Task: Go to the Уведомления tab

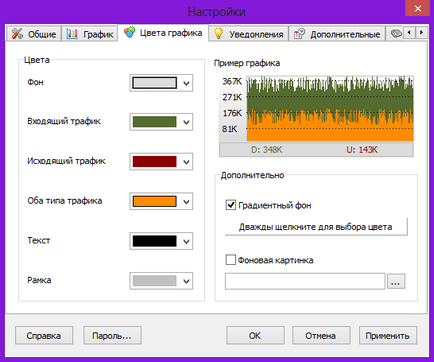Action: [x=249, y=34]
